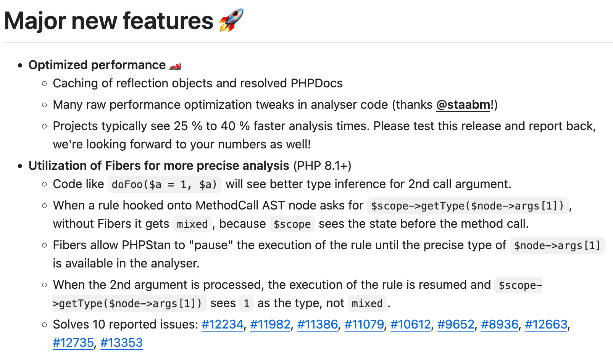The width and height of the screenshot is (613, 364).
Task: Click the "Optimized performance" bold title
Action: pos(97,65)
